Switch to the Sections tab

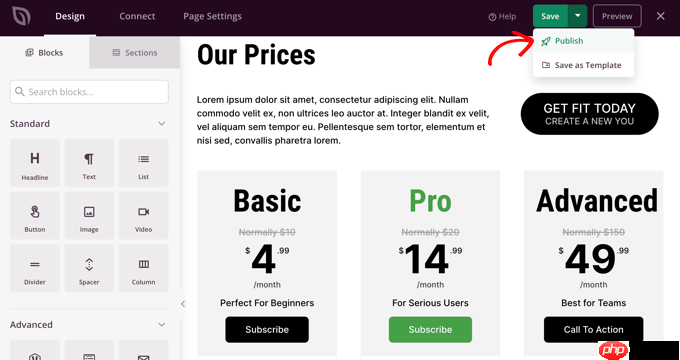pos(134,52)
